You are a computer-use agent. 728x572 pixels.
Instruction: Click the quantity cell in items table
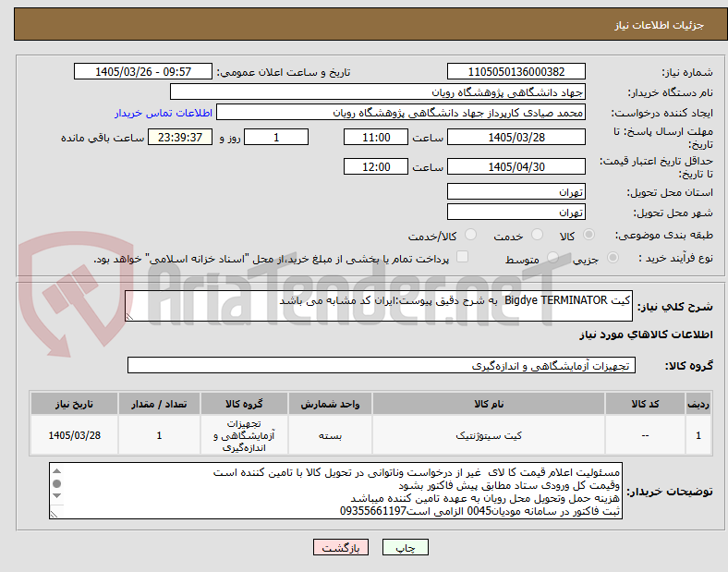coord(159,435)
